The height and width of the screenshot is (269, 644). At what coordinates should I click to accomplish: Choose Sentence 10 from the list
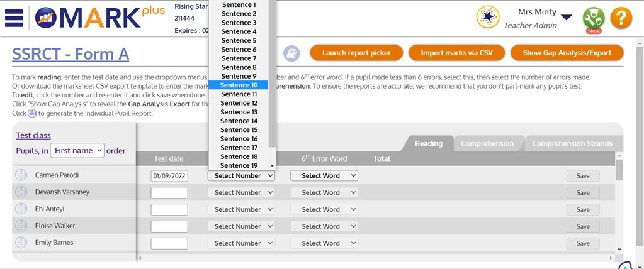pos(239,85)
